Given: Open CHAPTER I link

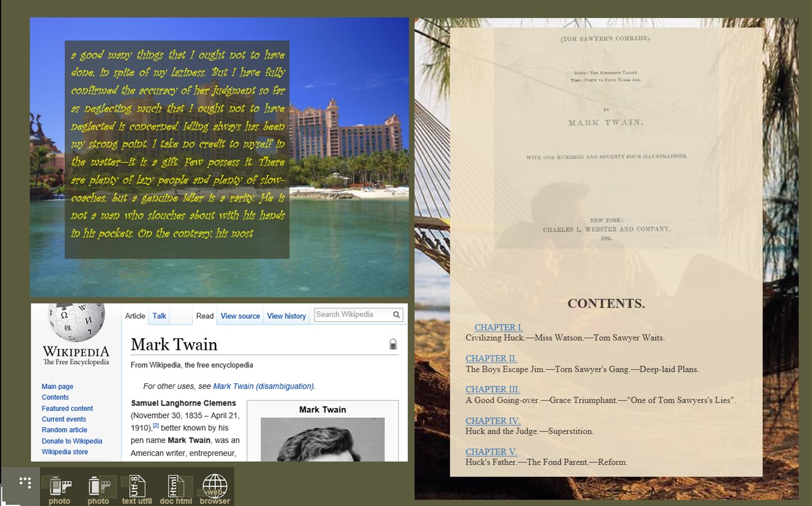Looking at the screenshot, I should pos(498,327).
